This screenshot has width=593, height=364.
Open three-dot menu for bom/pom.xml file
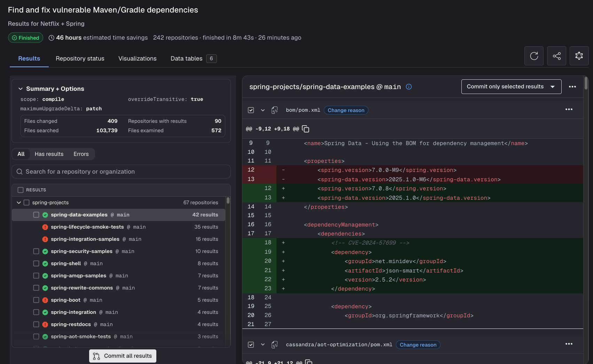pyautogui.click(x=569, y=109)
